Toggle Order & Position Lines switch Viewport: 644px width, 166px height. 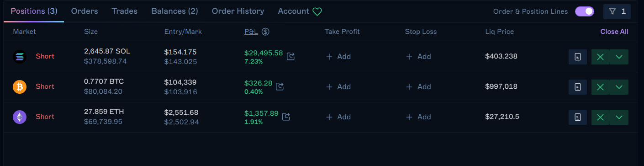pyautogui.click(x=585, y=11)
